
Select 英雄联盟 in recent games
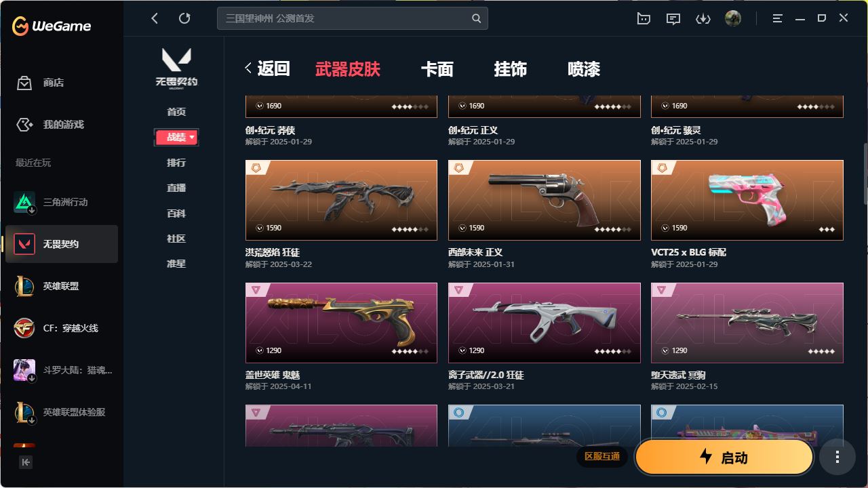pos(62,286)
